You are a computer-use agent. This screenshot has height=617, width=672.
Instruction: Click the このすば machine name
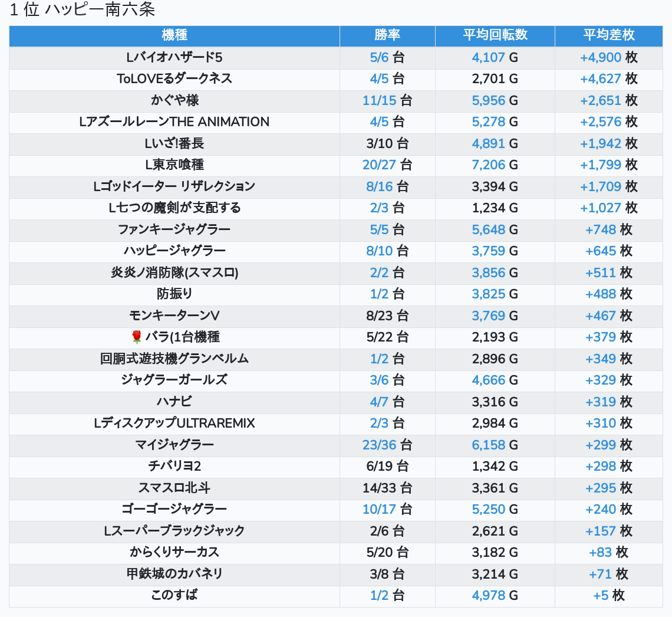[x=174, y=596]
